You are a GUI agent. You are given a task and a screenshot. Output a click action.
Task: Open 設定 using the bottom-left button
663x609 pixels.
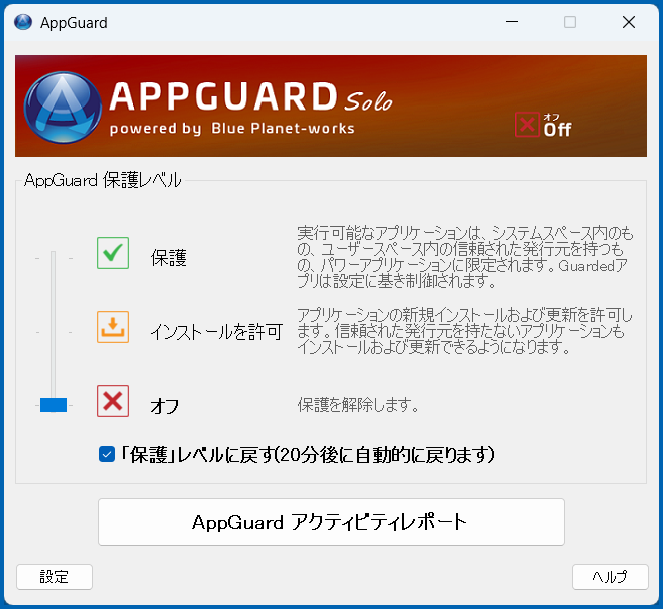pos(54,577)
